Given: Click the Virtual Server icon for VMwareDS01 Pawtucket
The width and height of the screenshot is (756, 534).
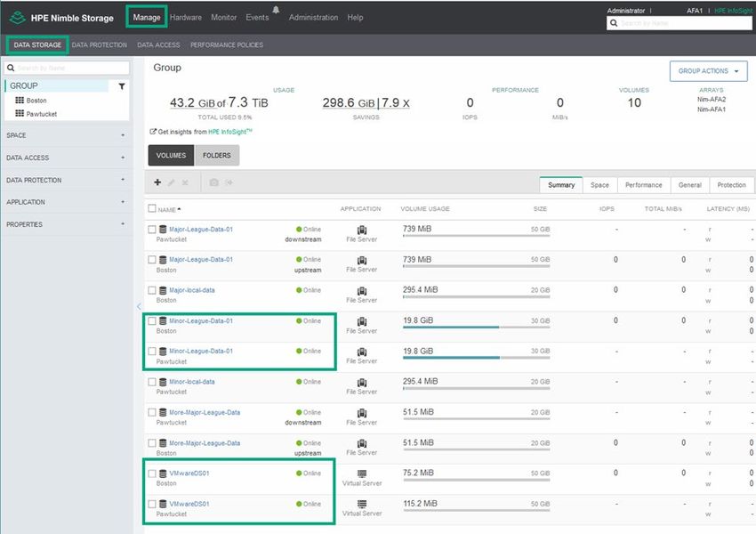Looking at the screenshot, I should [362, 504].
